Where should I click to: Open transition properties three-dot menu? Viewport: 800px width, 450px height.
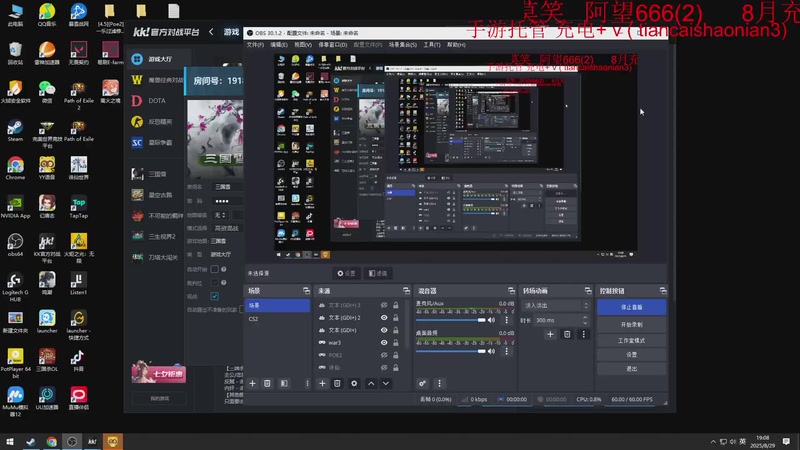[x=583, y=335]
